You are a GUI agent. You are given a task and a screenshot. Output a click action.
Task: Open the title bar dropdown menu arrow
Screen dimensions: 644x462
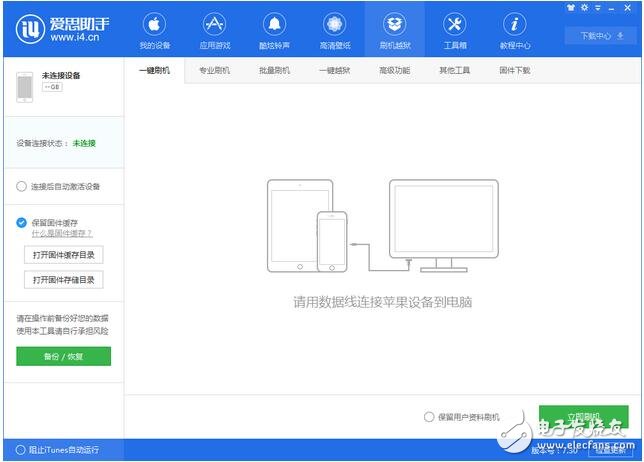[x=598, y=7]
